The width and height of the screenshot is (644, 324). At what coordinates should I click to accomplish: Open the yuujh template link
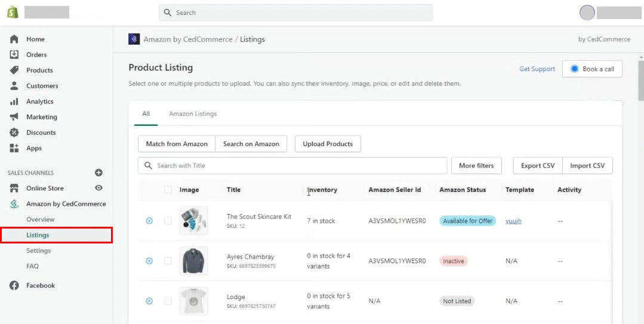(x=513, y=221)
